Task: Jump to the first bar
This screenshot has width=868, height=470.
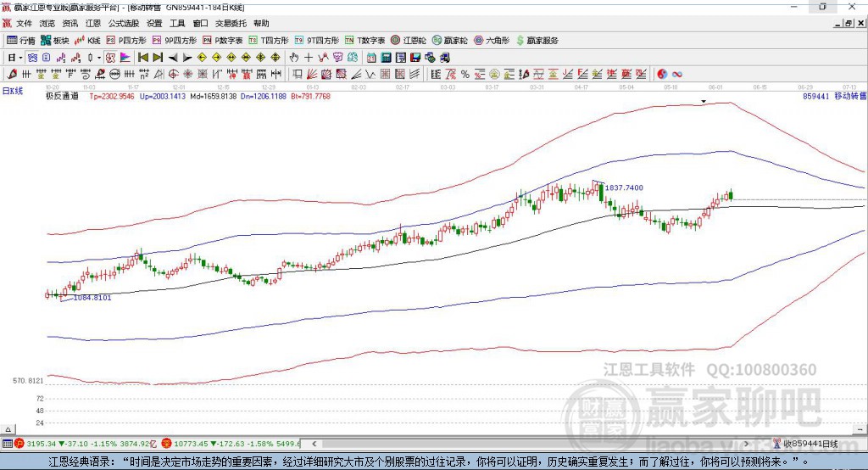Action: (x=142, y=58)
